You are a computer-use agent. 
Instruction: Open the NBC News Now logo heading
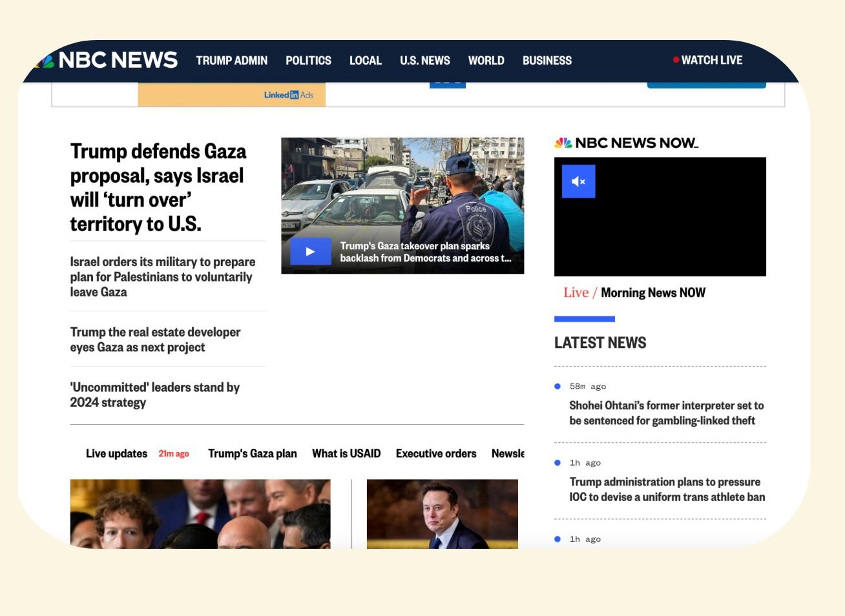(626, 143)
